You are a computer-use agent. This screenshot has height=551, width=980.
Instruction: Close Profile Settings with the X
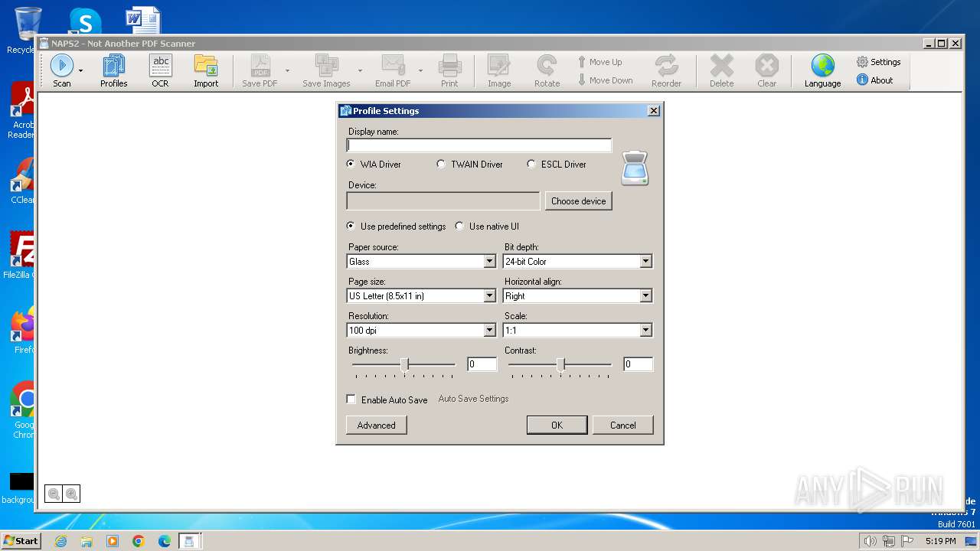click(654, 111)
